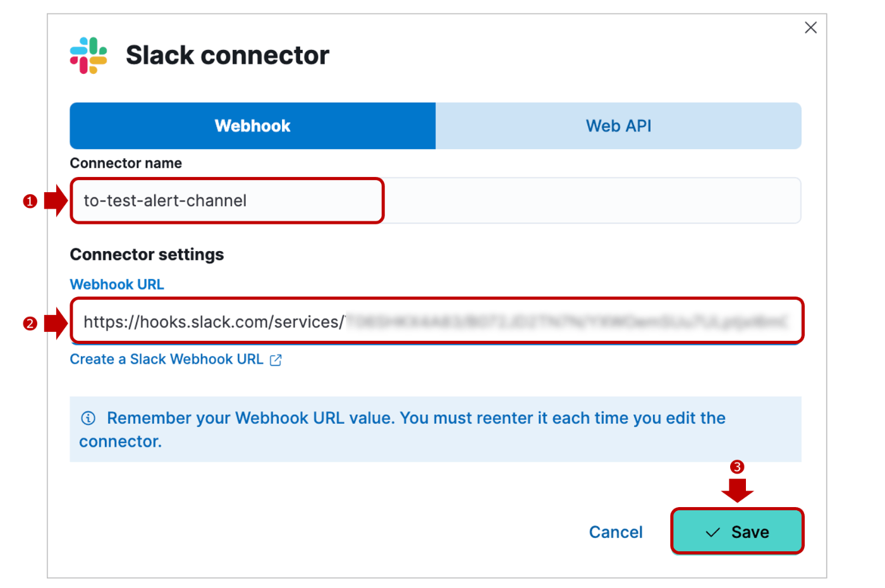Click the red step 1 marker
The image size is (885, 588).
30,201
